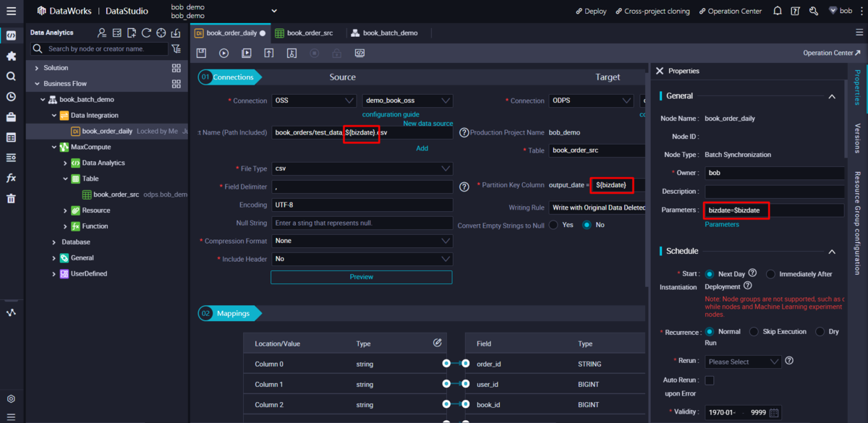Click the run icon in the toolbar
The height and width of the screenshot is (423, 868).
tap(224, 53)
